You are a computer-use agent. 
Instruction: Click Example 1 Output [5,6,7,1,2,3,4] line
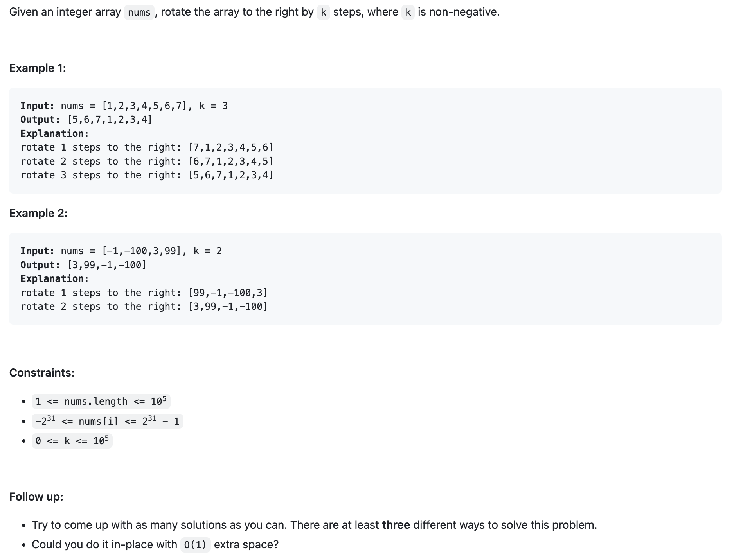pos(86,120)
